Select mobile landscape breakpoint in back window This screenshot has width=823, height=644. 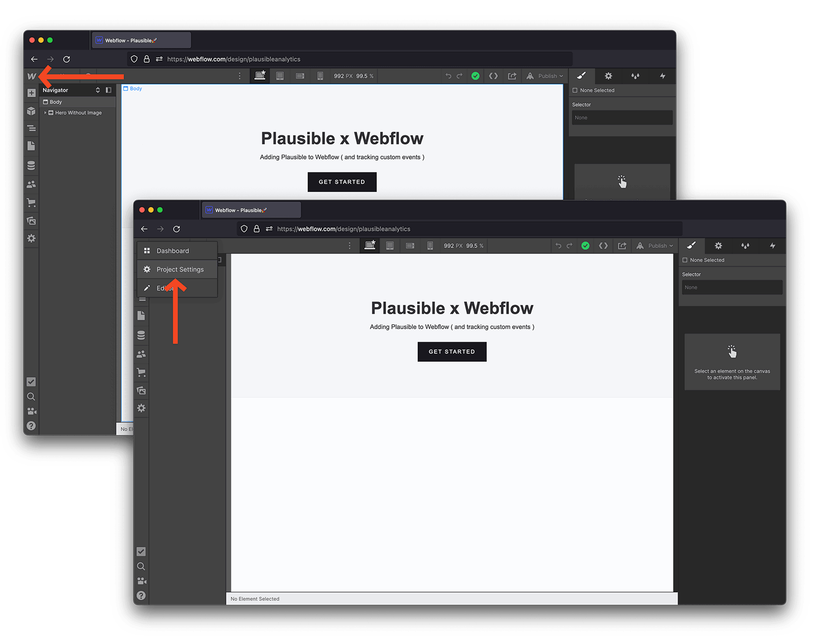[300, 76]
